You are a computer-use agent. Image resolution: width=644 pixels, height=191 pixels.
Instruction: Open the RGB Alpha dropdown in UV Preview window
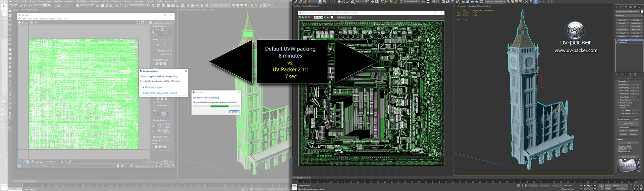344,17
